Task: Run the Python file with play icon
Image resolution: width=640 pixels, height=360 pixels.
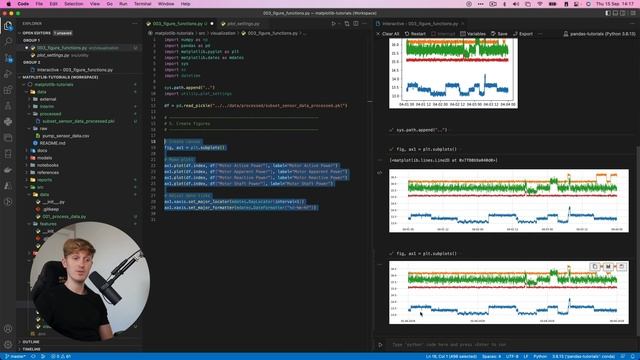Action: (334, 24)
